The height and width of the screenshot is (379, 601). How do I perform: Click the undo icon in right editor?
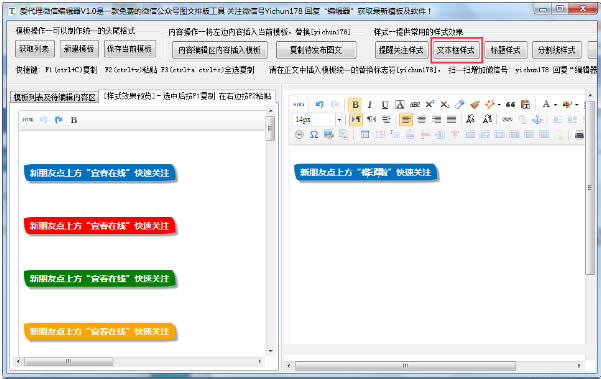(319, 104)
